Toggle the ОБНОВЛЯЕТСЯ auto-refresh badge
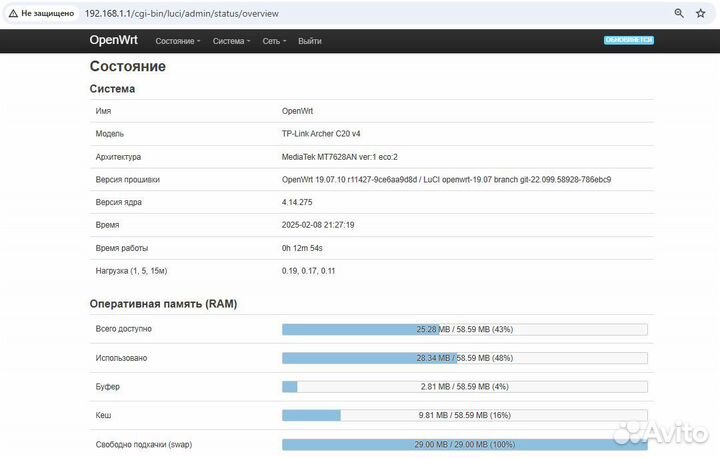 click(x=629, y=40)
